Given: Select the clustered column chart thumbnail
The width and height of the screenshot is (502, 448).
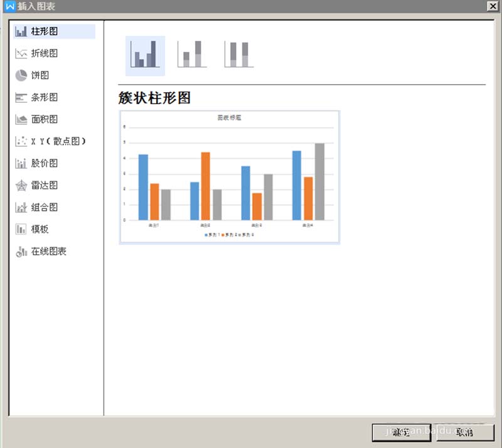Looking at the screenshot, I should click(x=144, y=55).
